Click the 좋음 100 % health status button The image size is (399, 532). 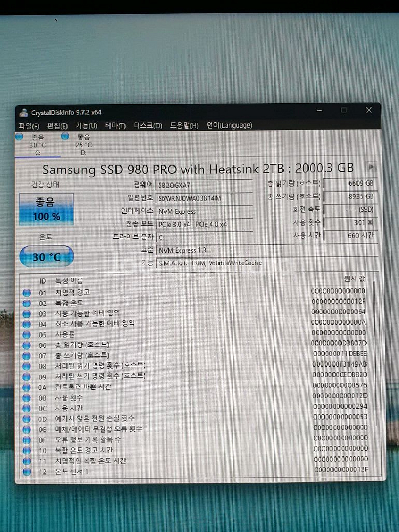coord(46,209)
